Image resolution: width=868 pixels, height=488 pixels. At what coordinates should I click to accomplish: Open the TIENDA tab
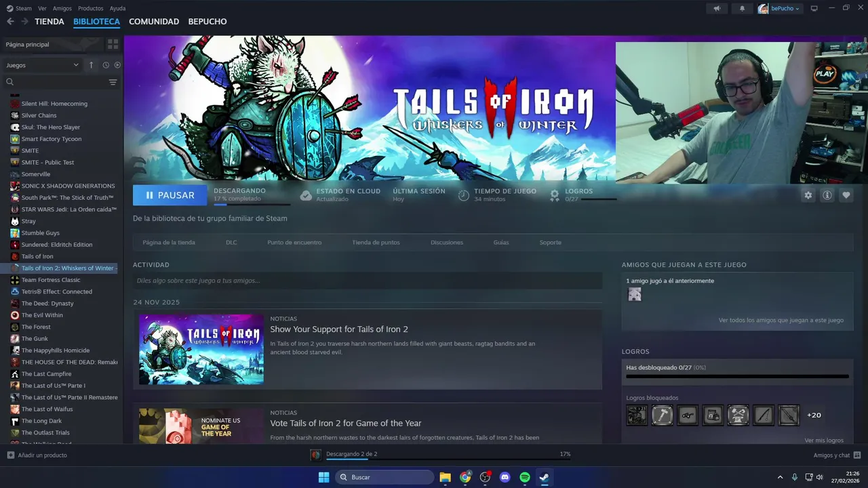coord(50,22)
